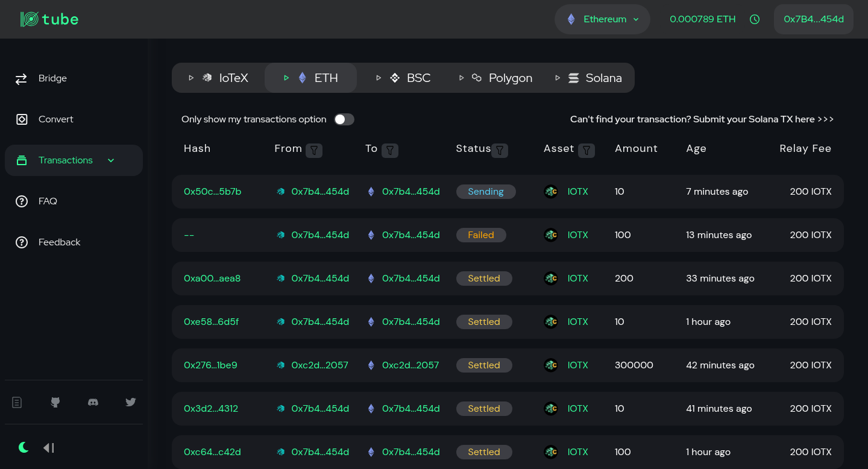Go to Bridge in the sidebar

52,78
